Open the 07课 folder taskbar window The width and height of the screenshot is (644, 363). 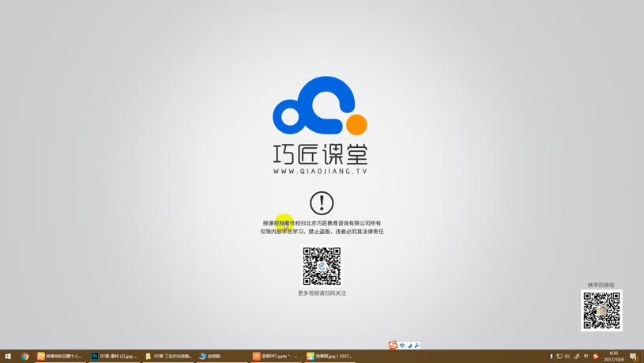169,357
